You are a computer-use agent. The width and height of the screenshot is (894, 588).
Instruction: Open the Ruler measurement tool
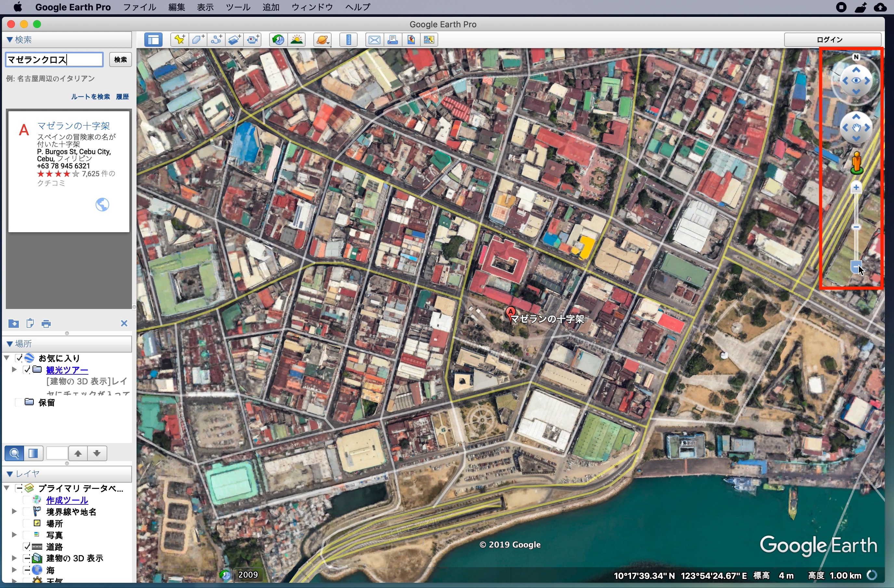[x=348, y=39]
